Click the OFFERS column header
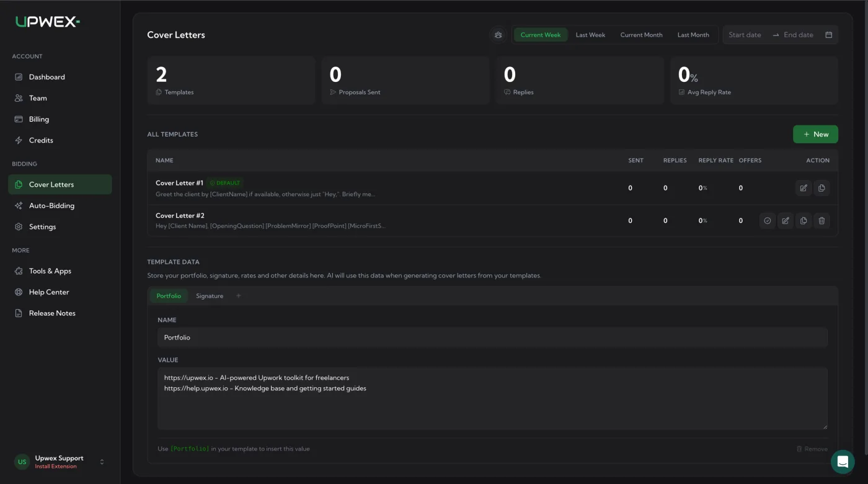The image size is (868, 484). [750, 160]
